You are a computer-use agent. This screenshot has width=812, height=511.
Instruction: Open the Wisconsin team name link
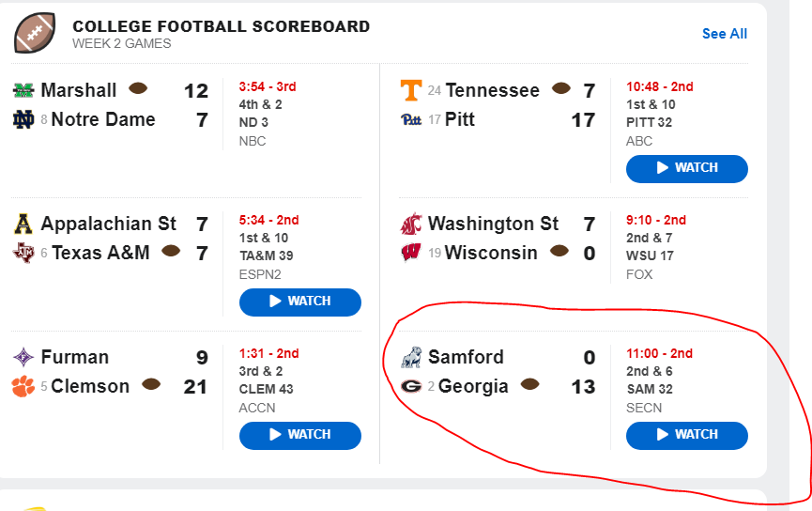[491, 253]
